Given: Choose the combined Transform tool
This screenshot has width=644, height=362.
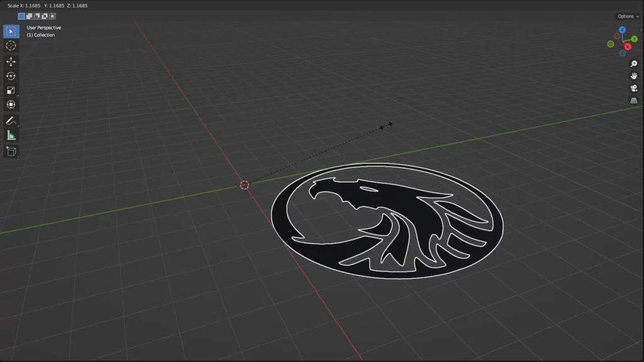Looking at the screenshot, I should point(11,105).
